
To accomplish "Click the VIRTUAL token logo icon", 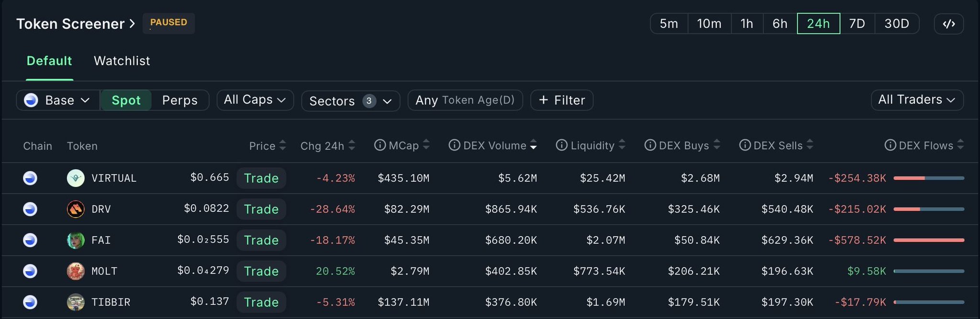I will click(76, 178).
